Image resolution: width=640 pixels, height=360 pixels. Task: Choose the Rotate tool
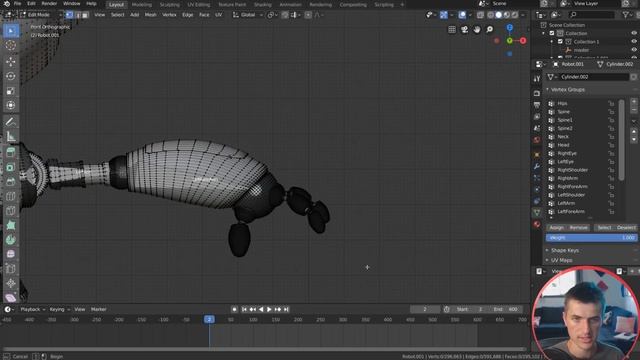pyautogui.click(x=11, y=76)
